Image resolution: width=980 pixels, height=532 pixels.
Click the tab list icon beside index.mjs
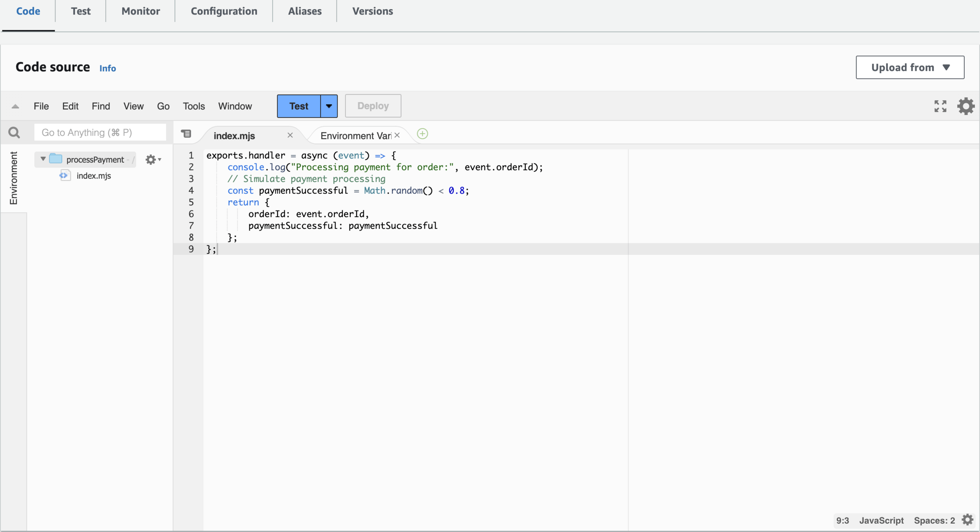186,134
